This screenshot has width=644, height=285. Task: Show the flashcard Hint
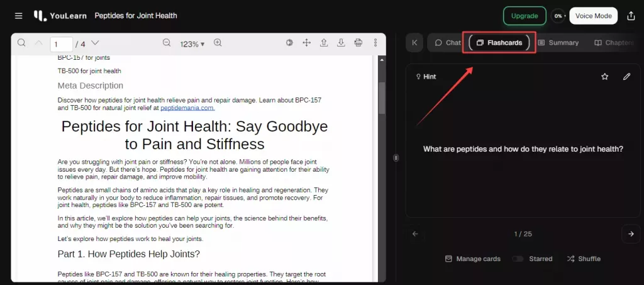[426, 76]
